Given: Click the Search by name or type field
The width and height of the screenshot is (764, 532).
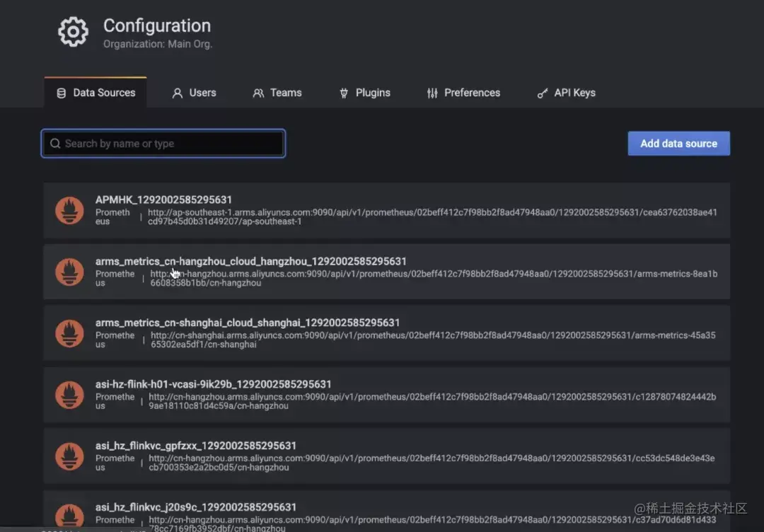Looking at the screenshot, I should (163, 143).
